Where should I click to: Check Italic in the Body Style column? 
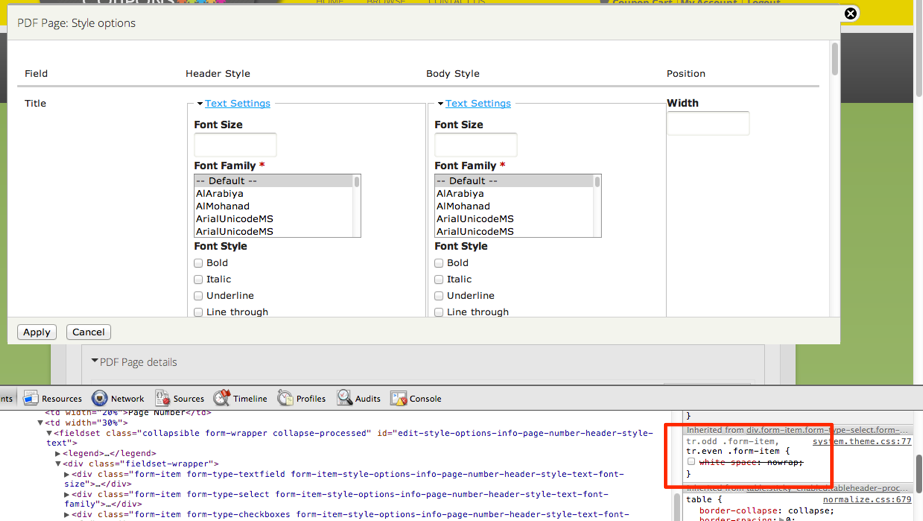click(439, 280)
